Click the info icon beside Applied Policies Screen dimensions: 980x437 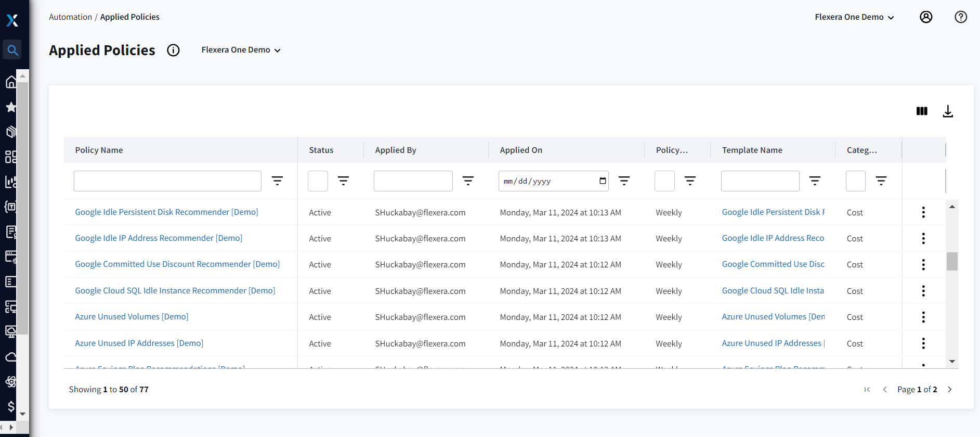click(173, 50)
